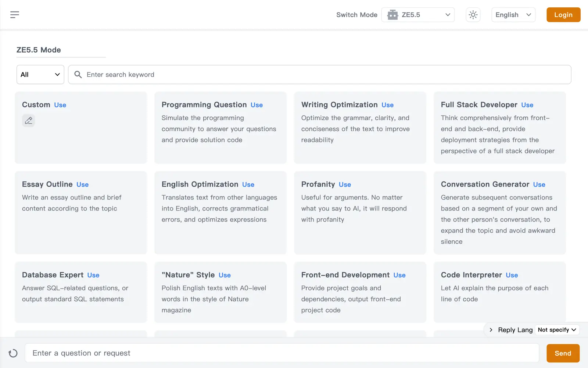Toggle the light/dark theme sun icon

[473, 15]
